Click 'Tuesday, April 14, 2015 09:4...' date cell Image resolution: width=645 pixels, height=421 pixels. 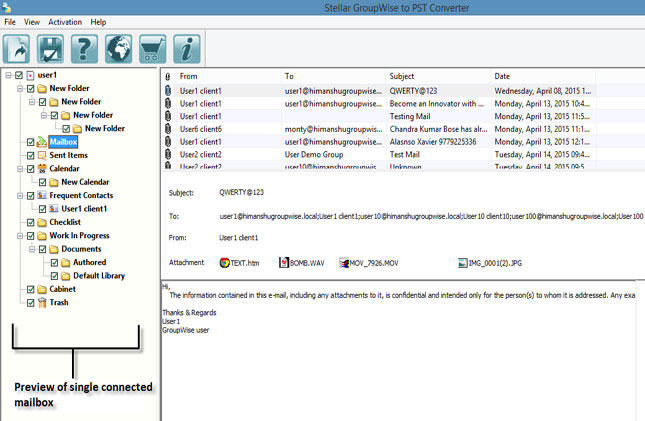tap(542, 155)
